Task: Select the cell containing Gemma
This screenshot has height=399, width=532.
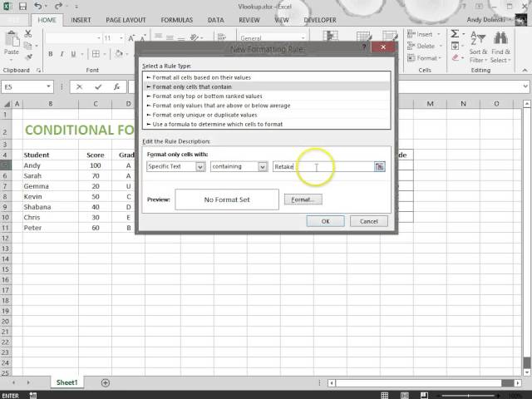Action: point(51,186)
